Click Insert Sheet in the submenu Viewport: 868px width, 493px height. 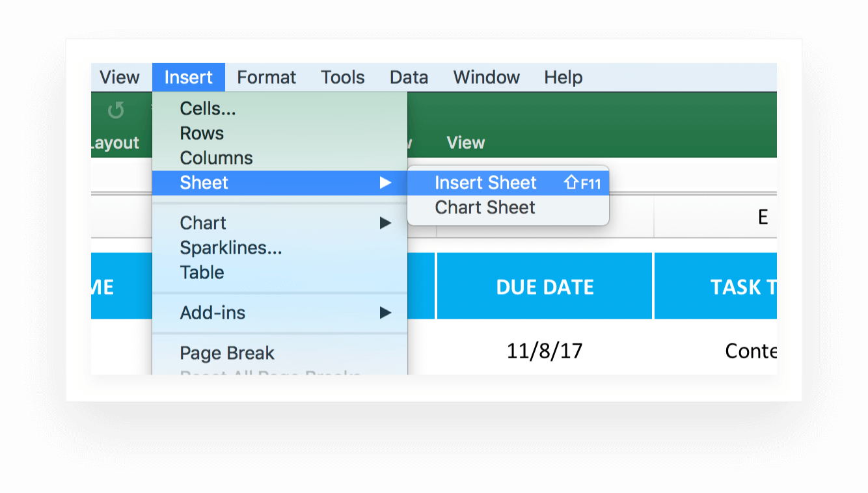coord(485,183)
